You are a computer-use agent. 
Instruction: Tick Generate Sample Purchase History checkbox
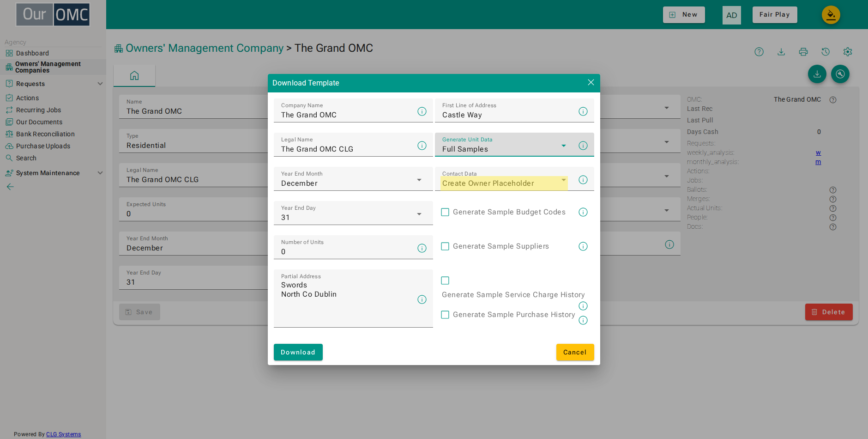(445, 315)
